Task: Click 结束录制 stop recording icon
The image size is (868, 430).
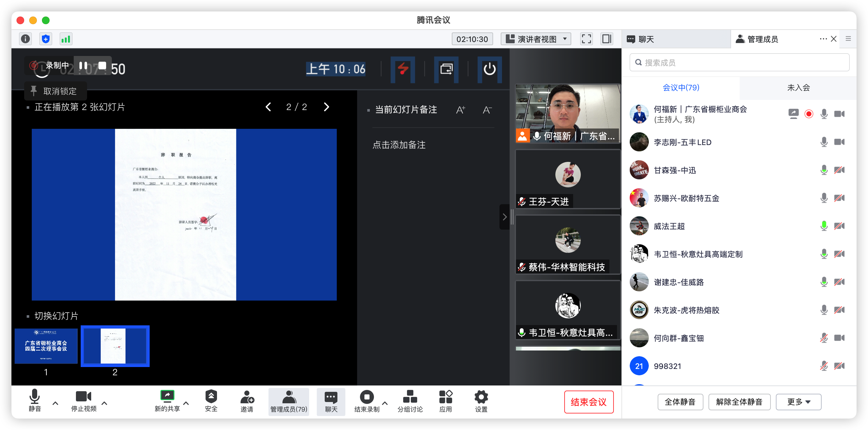Action: pyautogui.click(x=367, y=401)
